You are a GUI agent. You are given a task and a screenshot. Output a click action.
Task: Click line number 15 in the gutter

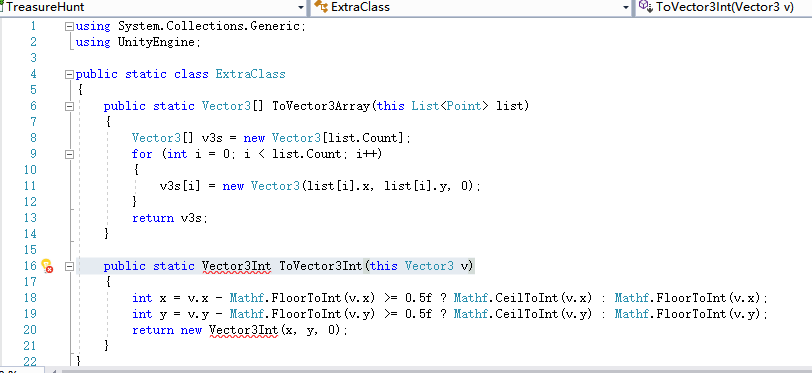click(x=31, y=250)
